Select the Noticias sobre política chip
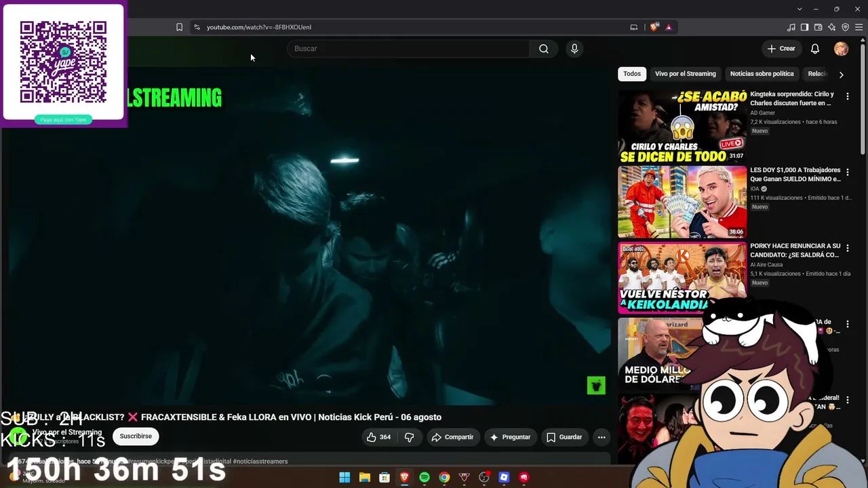Image resolution: width=868 pixels, height=488 pixels. (762, 74)
